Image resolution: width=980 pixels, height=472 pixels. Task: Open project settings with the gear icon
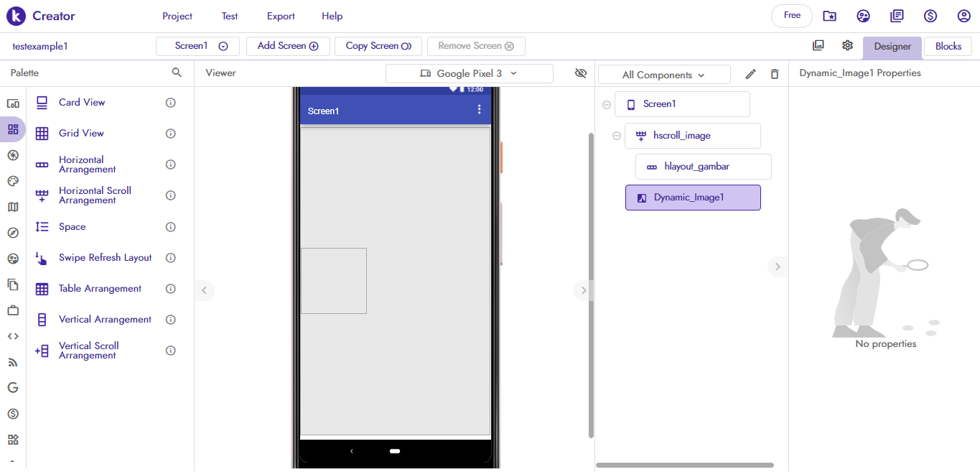click(x=847, y=45)
